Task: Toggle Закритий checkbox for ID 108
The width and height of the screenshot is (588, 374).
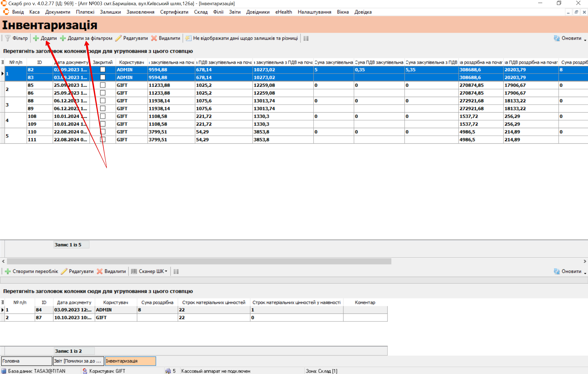Action: click(x=103, y=116)
